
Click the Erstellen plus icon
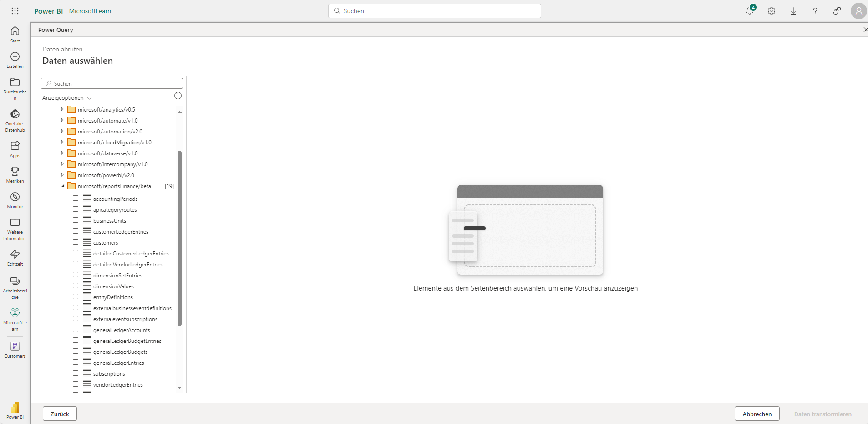pos(15,56)
